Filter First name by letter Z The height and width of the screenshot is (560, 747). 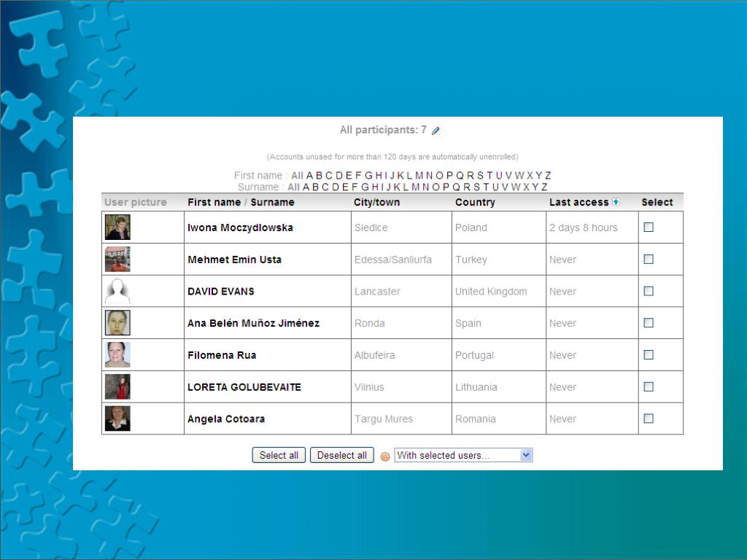(548, 175)
